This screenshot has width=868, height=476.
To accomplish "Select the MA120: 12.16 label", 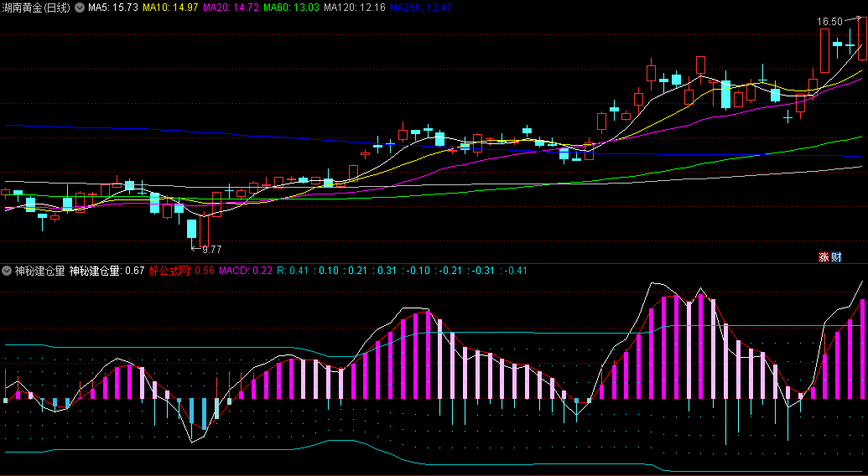I will [x=354, y=8].
